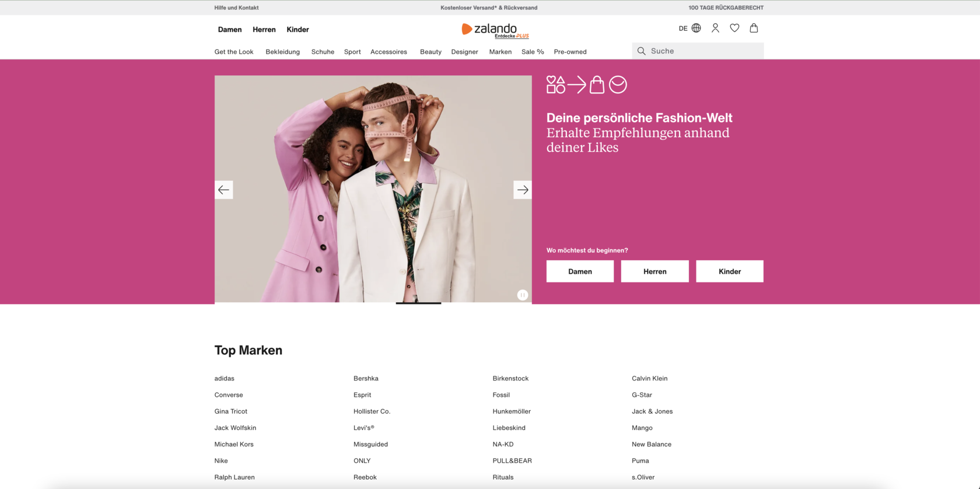Select the Herren top category tab
Image resolution: width=980 pixels, height=489 pixels.
264,30
